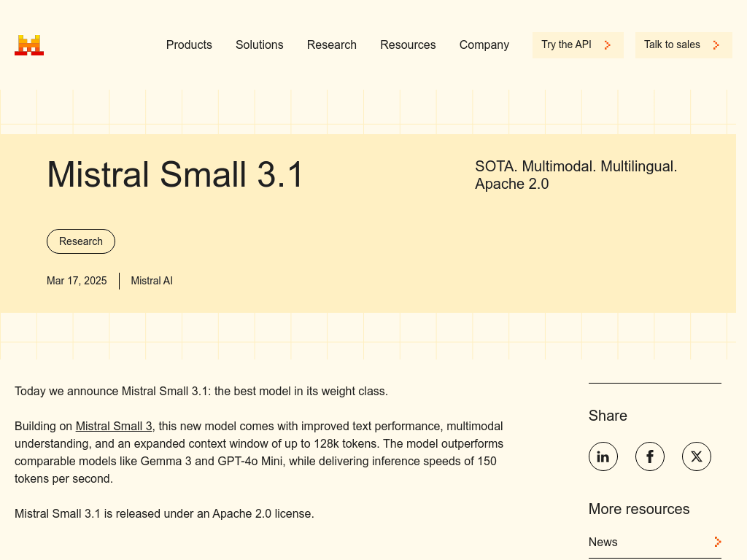Click the Mar 17, 2025 date
Image resolution: width=747 pixels, height=560 pixels.
[x=77, y=281]
